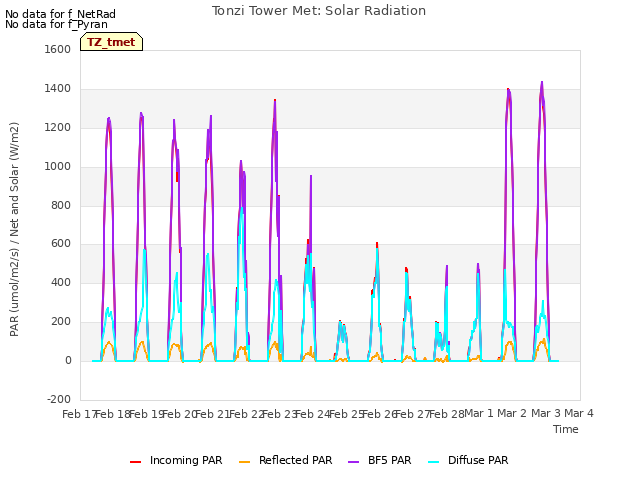This screenshot has height=480, width=640.
Task: Click the 600 y-axis tick label
Action: coord(61,244)
